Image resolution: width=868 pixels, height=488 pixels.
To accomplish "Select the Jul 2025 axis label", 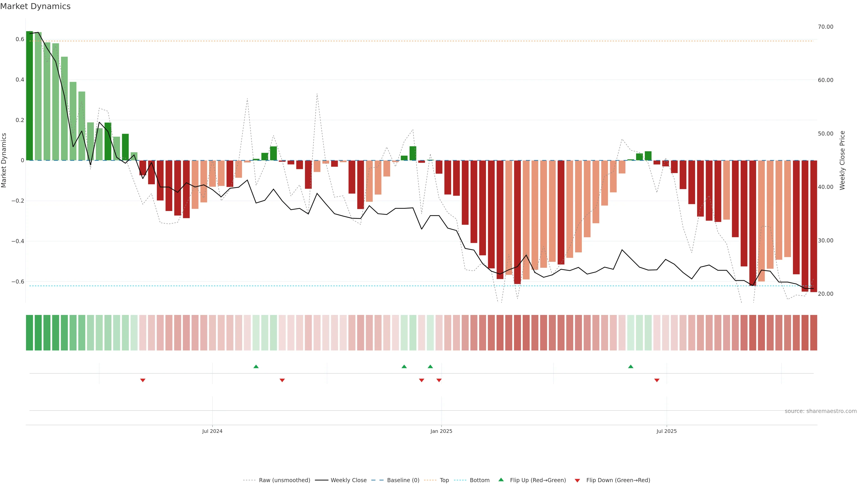I will point(666,431).
